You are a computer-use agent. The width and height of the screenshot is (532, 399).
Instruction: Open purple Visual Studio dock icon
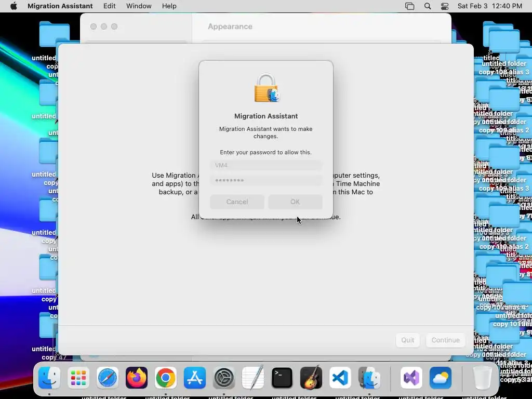[411, 378]
